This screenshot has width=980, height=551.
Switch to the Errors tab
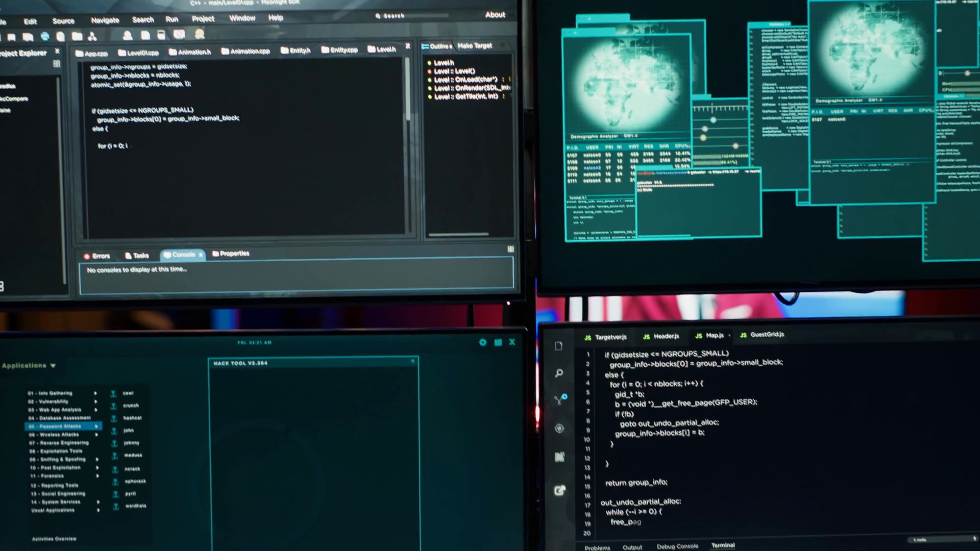click(x=97, y=256)
